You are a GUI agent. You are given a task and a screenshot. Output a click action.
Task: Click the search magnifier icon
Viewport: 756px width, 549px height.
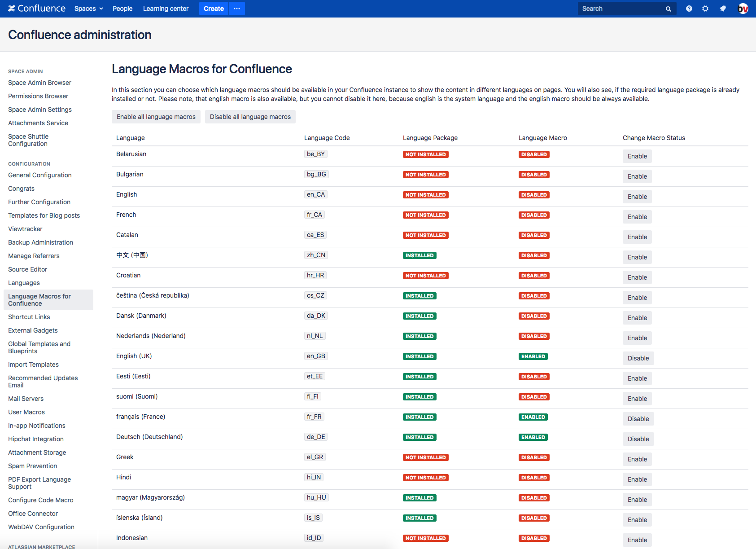[x=668, y=9]
